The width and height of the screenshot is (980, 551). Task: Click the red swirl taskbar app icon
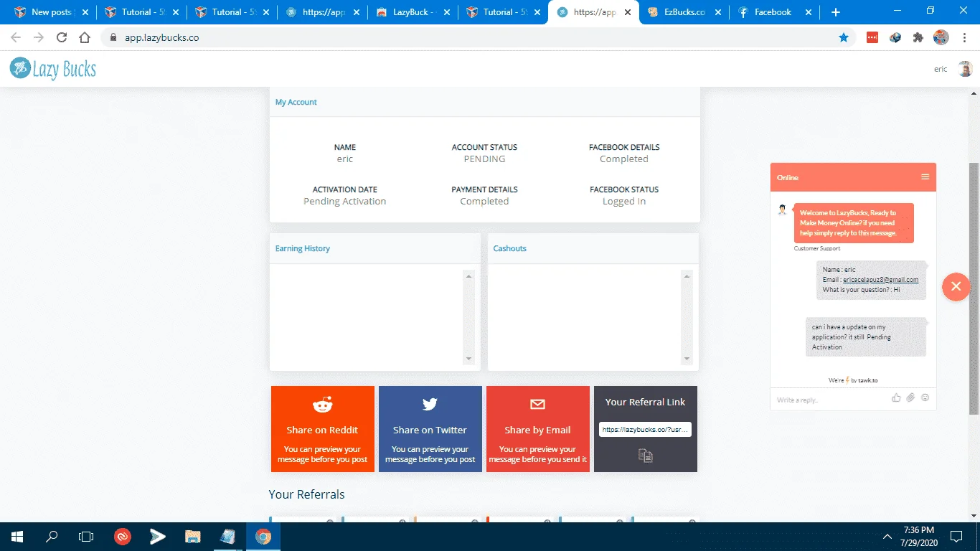123,536
